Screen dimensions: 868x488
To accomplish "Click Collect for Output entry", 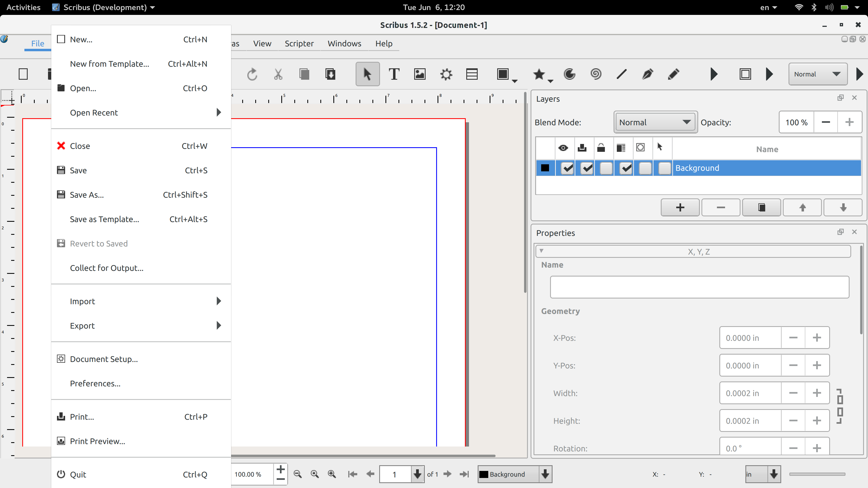I will click(107, 268).
